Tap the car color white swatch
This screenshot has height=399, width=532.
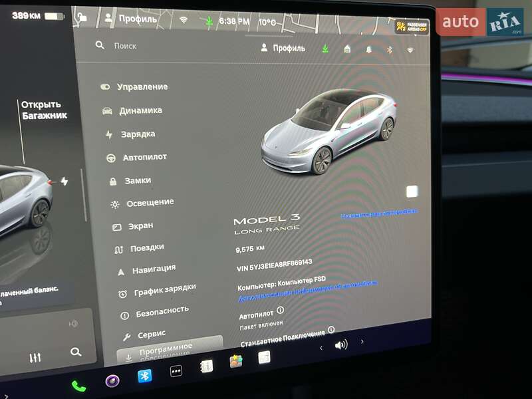pyautogui.click(x=412, y=192)
